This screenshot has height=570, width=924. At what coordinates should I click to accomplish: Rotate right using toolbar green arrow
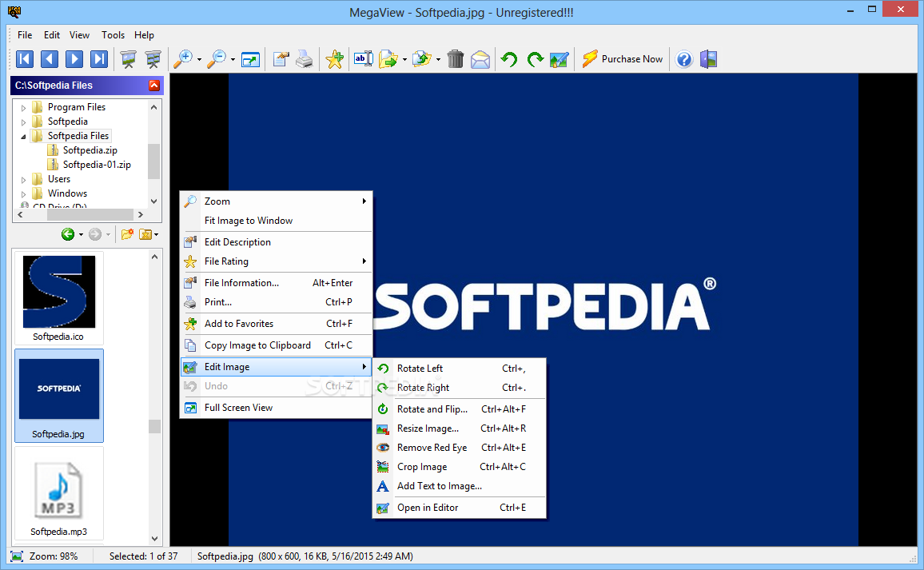[x=535, y=59]
